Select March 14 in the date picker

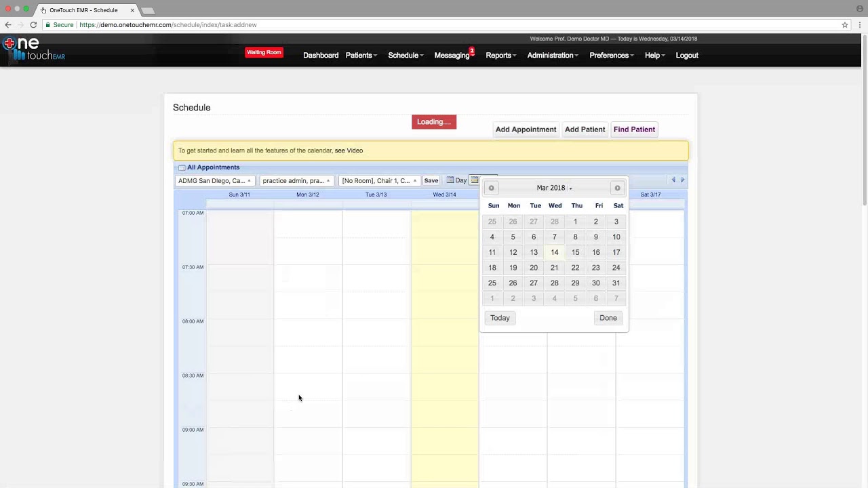pyautogui.click(x=555, y=252)
